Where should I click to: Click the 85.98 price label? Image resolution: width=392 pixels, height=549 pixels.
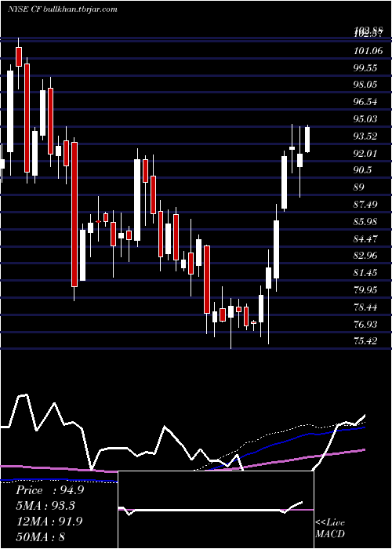coord(365,222)
